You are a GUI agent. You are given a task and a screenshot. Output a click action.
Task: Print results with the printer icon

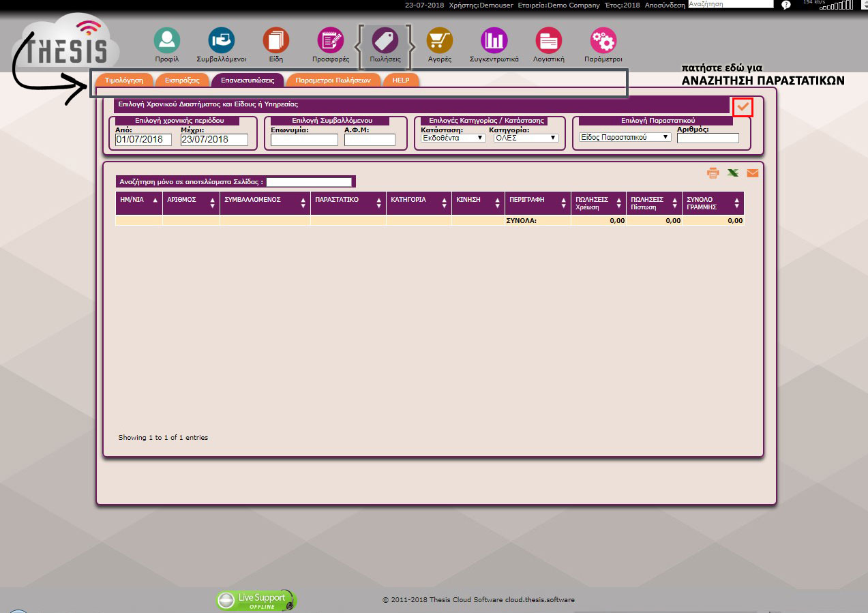713,173
